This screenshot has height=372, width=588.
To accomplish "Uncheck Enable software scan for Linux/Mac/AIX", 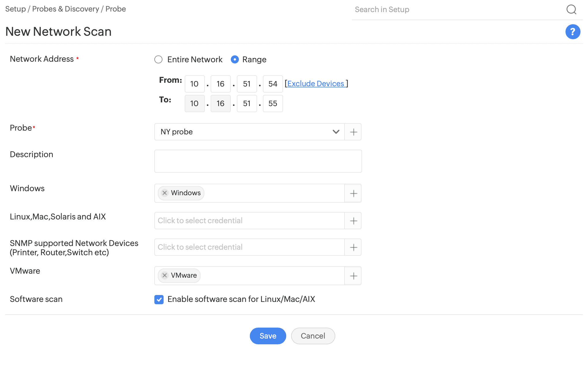I will click(x=159, y=300).
